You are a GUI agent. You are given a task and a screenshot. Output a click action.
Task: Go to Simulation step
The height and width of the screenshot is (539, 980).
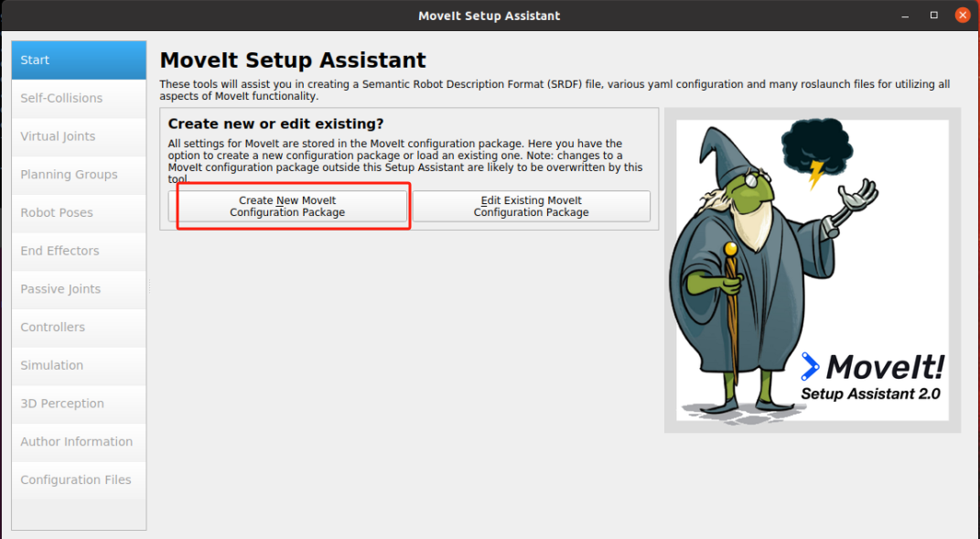pos(79,365)
